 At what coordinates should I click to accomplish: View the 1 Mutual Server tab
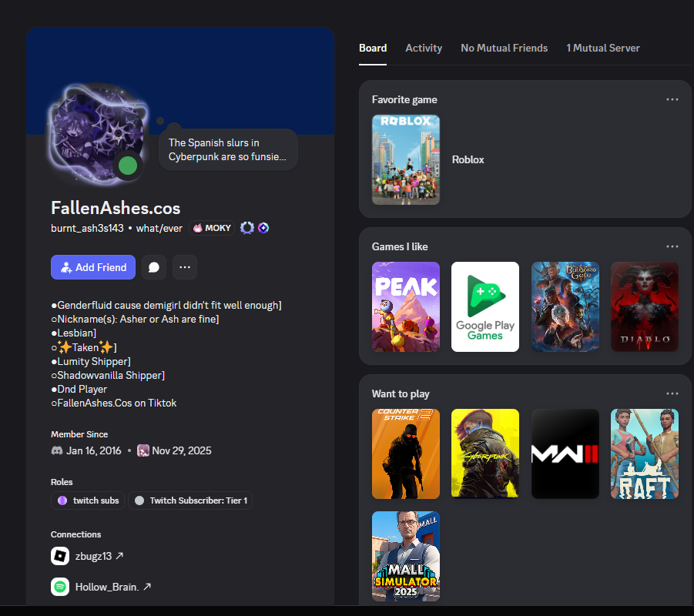[603, 48]
